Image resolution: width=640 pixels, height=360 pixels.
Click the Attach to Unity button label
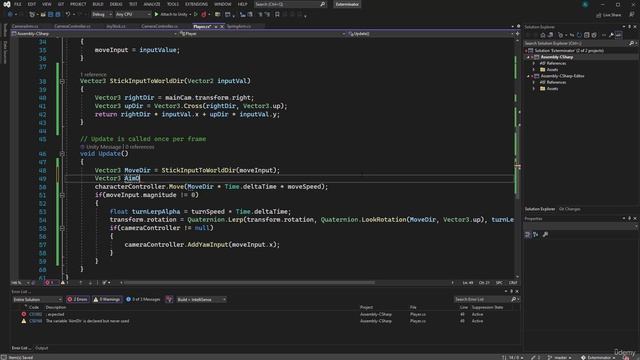173,14
